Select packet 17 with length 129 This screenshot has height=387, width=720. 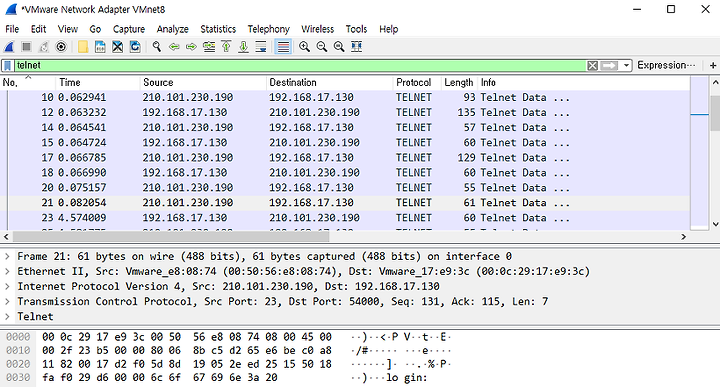(x=345, y=157)
